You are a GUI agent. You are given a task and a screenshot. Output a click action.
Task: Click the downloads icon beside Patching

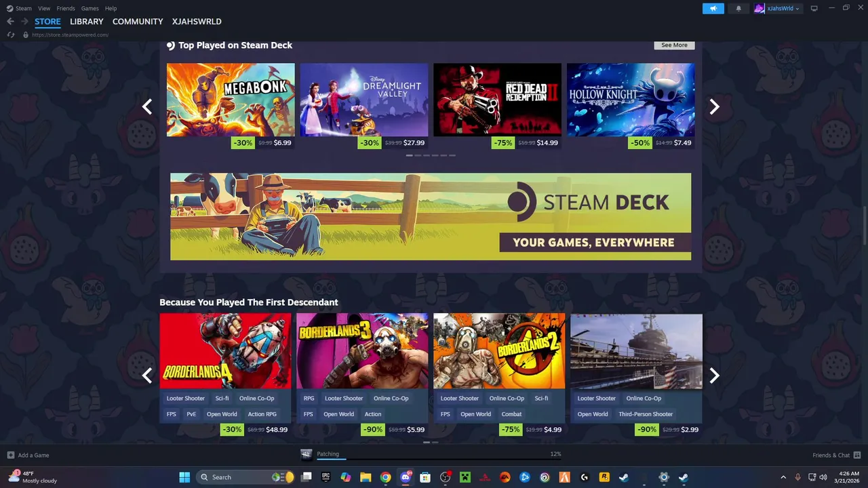point(306,454)
